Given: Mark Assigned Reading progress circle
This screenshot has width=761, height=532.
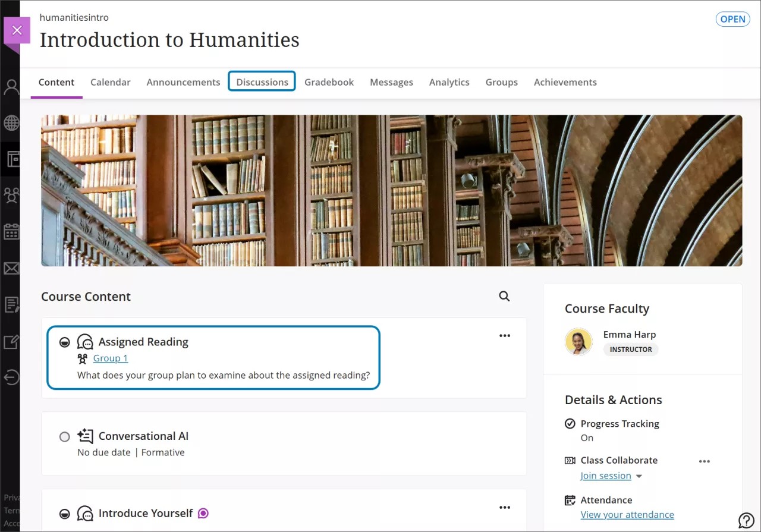Looking at the screenshot, I should pos(65,342).
